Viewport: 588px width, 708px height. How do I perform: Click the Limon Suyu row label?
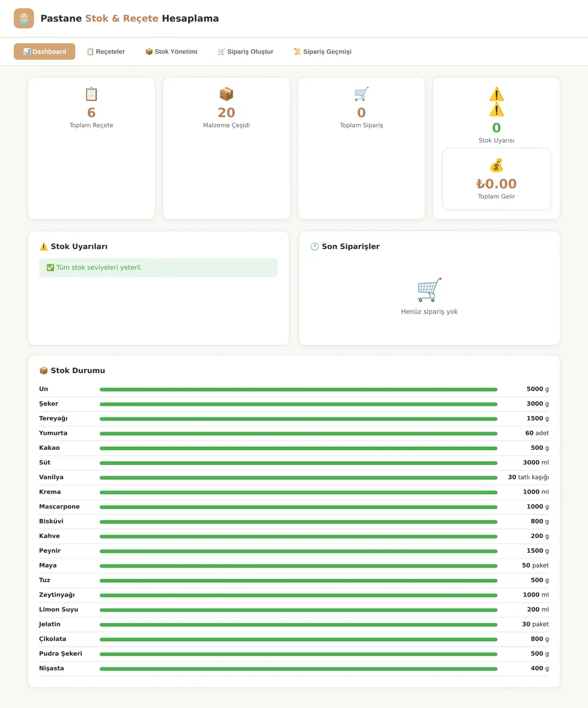tap(59, 610)
